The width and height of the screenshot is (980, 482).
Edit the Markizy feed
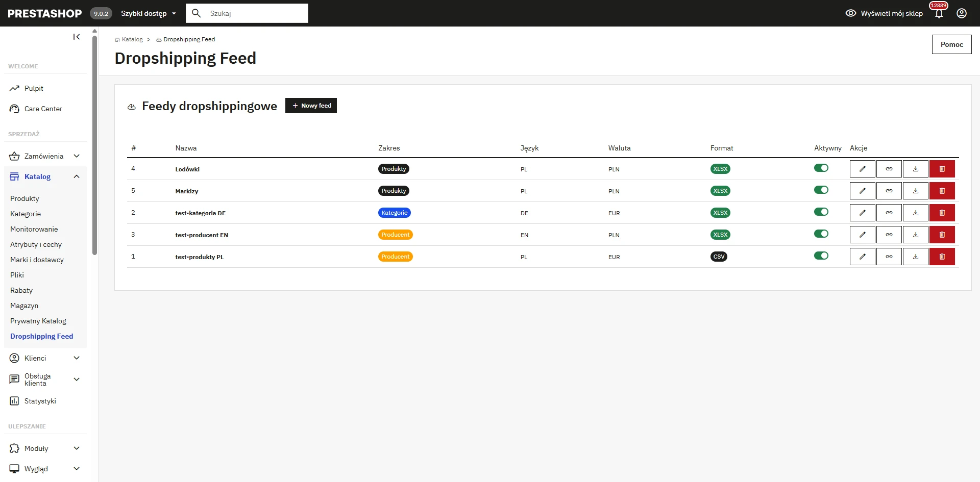click(862, 191)
